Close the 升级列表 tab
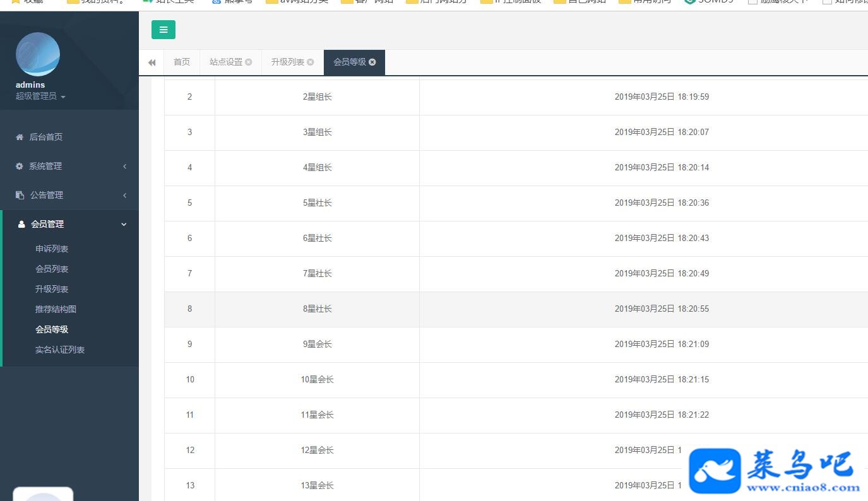 tap(311, 62)
